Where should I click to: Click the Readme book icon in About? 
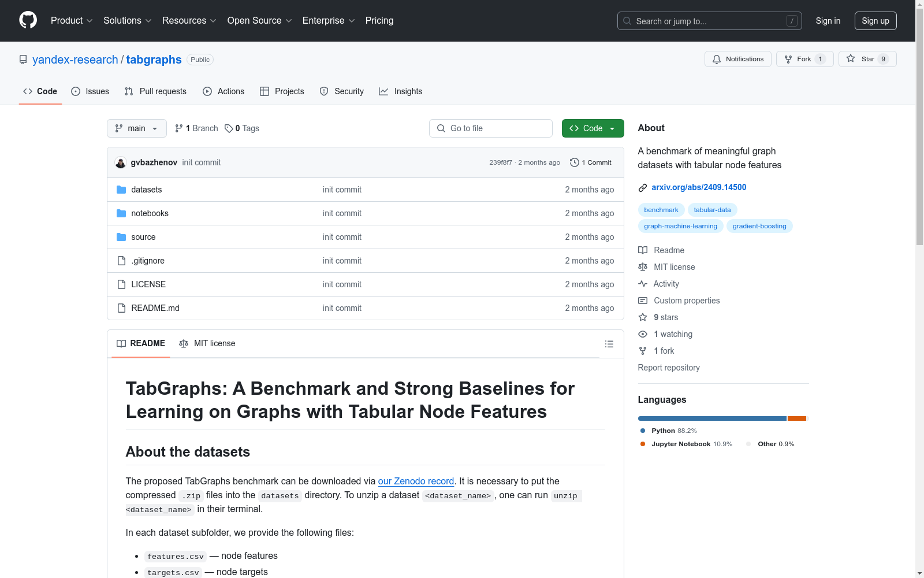point(643,250)
